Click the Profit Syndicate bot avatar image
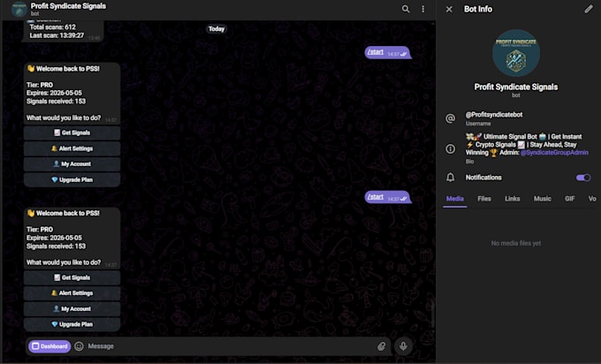This screenshot has width=601, height=364. [x=516, y=53]
